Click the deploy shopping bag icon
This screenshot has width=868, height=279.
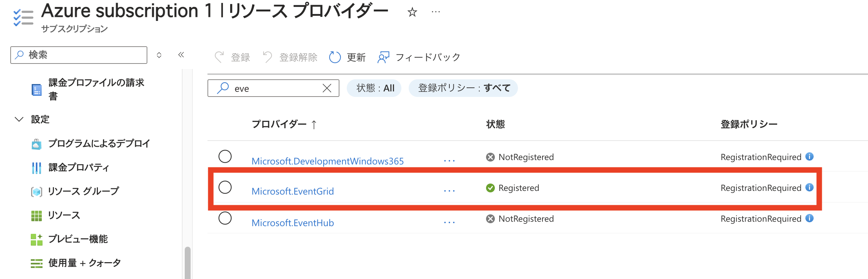[x=36, y=144]
